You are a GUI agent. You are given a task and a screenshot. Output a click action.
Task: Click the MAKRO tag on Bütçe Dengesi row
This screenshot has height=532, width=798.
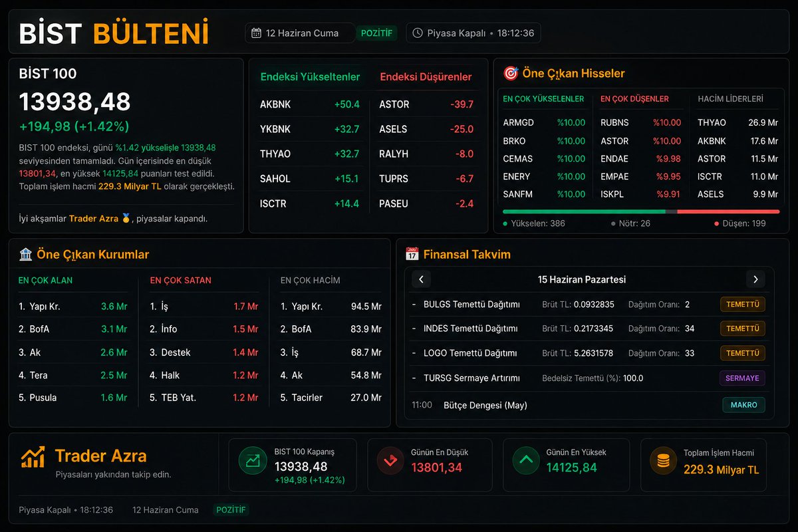point(744,405)
